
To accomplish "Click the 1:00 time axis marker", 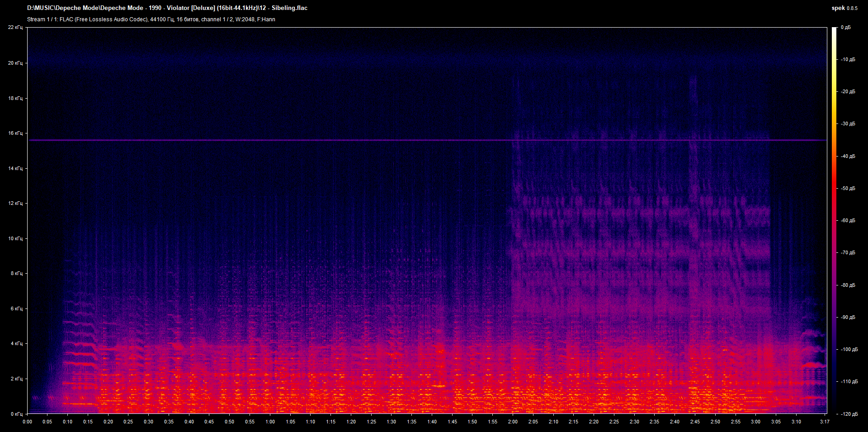I will tap(270, 422).
